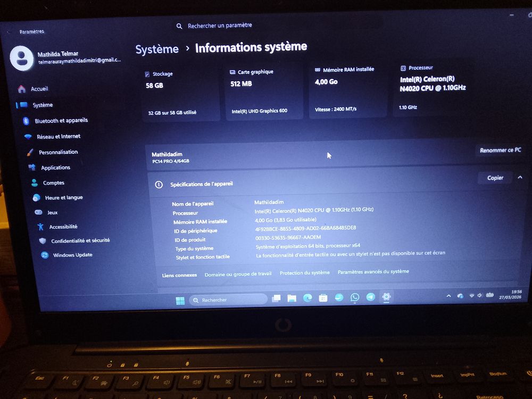Collapse Spécifications de l'appareil chevron

(520, 178)
